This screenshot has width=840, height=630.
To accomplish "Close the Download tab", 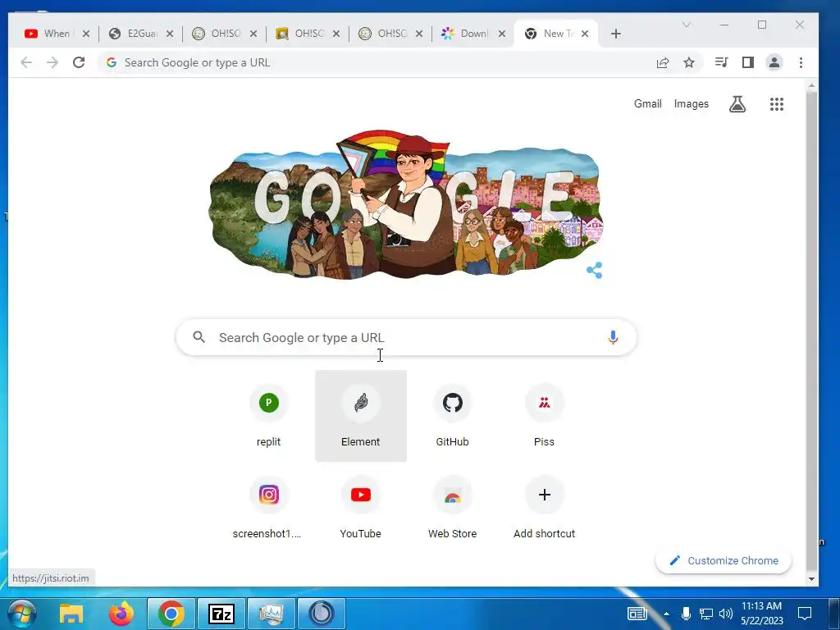I will (x=501, y=34).
